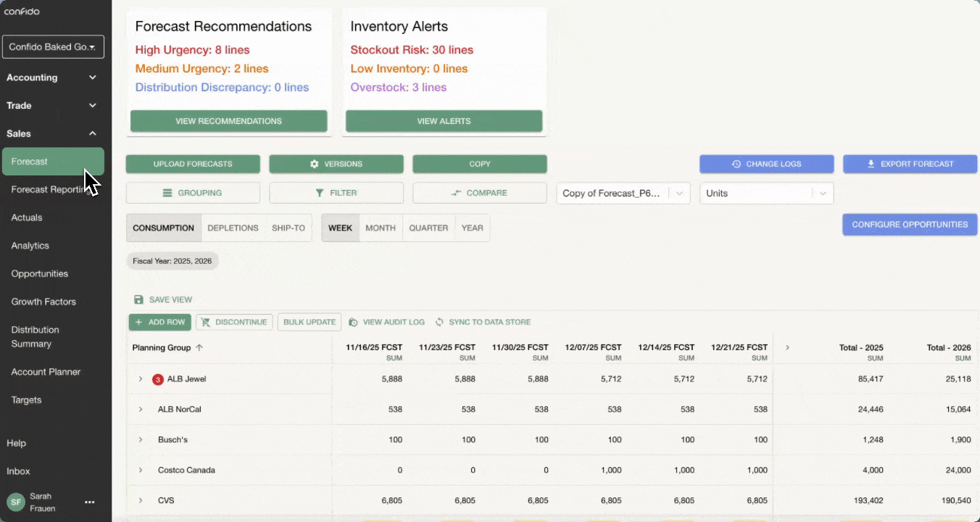
Task: Click the Discontinue cart icon
Action: pos(204,322)
